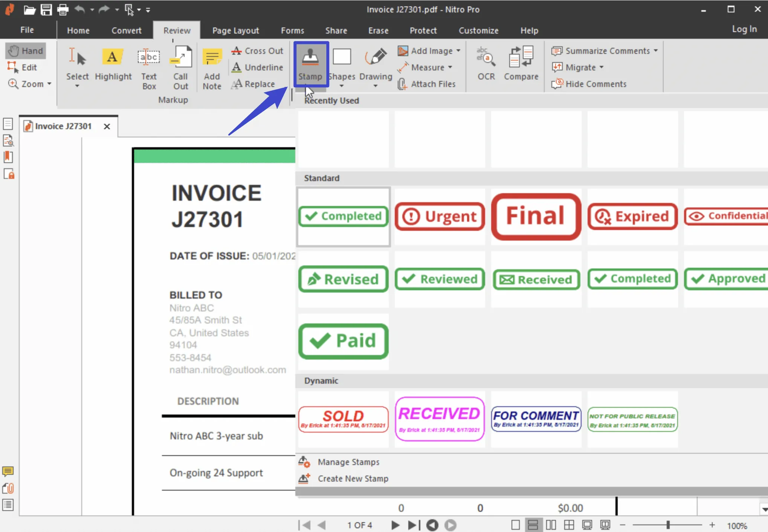Image resolution: width=768 pixels, height=532 pixels.
Task: Open the Zoom dropdown arrow
Action: (49, 84)
